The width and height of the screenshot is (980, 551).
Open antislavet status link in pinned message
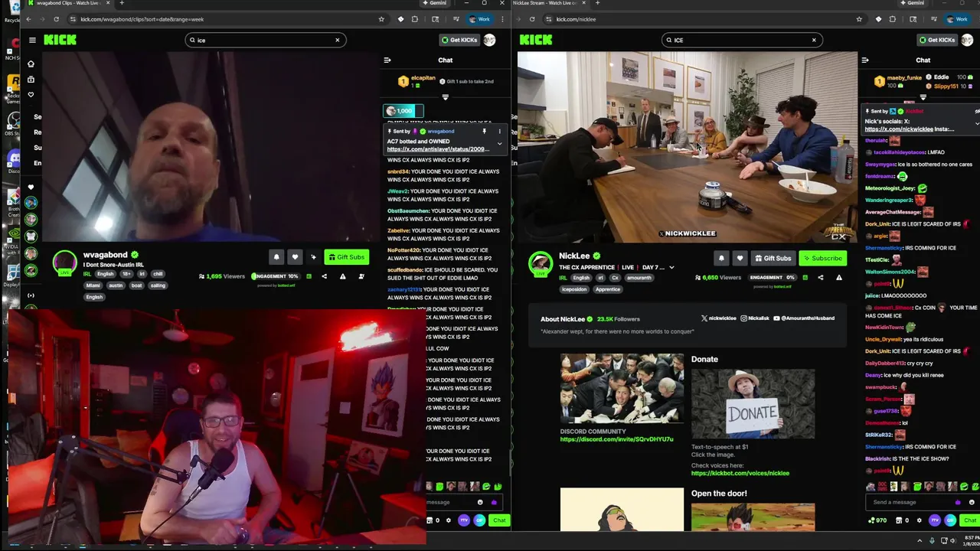point(436,149)
